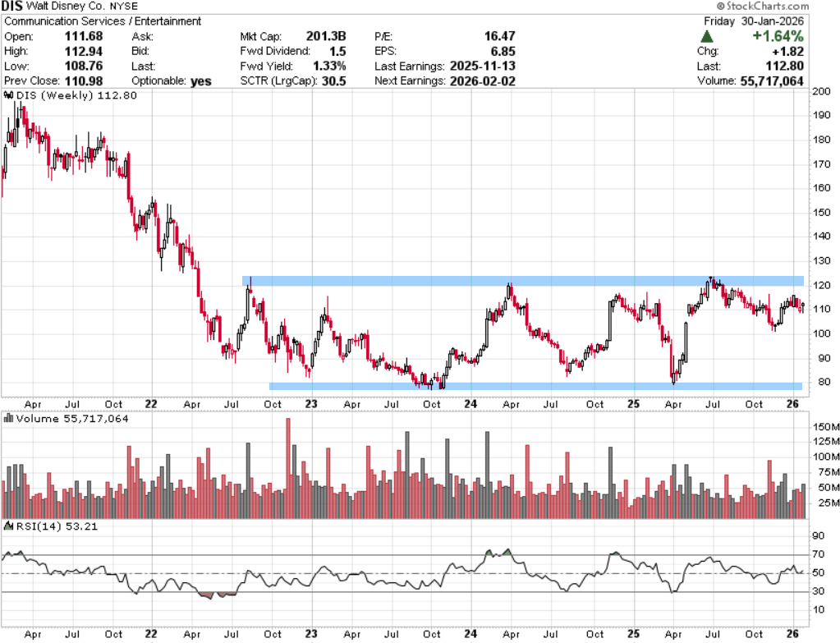This screenshot has height=643, width=840.
Task: Click the Mkt Cap value 201.3B
Action: click(x=326, y=36)
